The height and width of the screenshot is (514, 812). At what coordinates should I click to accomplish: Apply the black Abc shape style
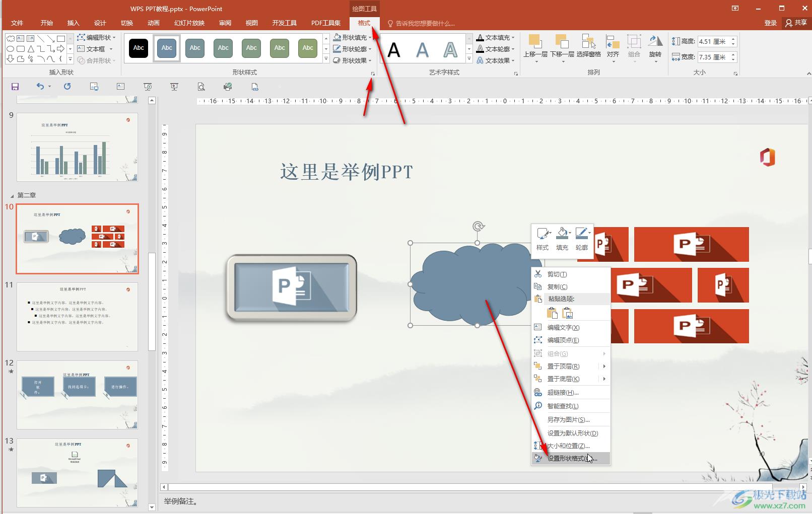139,48
